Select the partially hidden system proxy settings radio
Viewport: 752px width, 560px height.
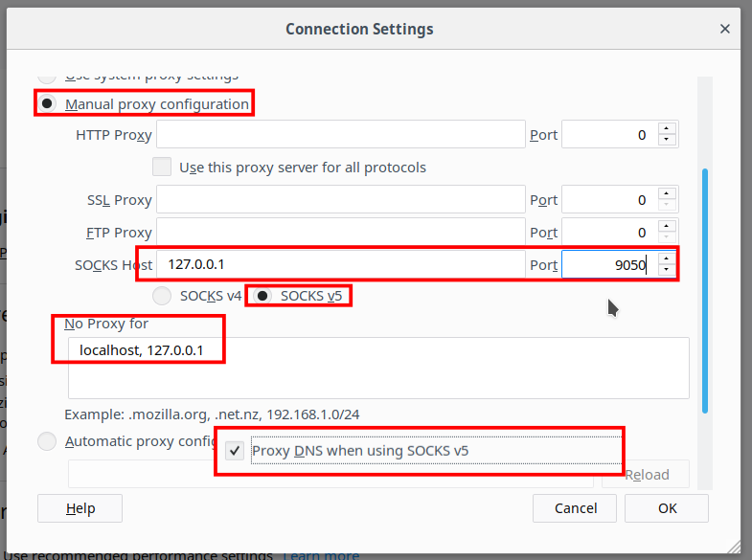(x=47, y=78)
